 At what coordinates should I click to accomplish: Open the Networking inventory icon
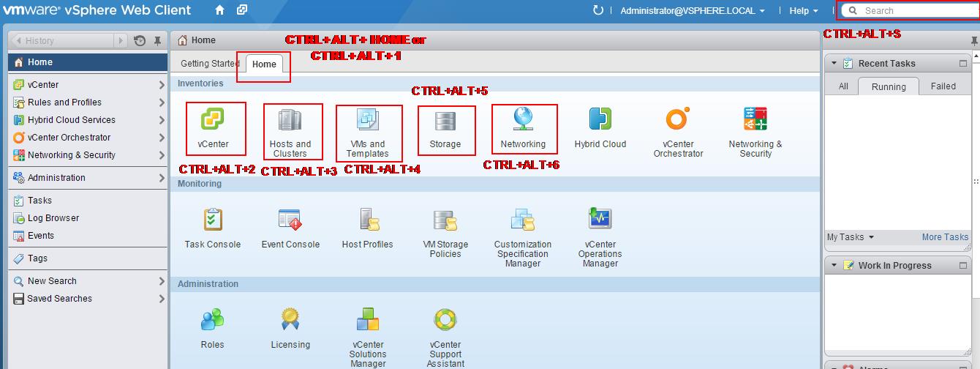coord(523,119)
